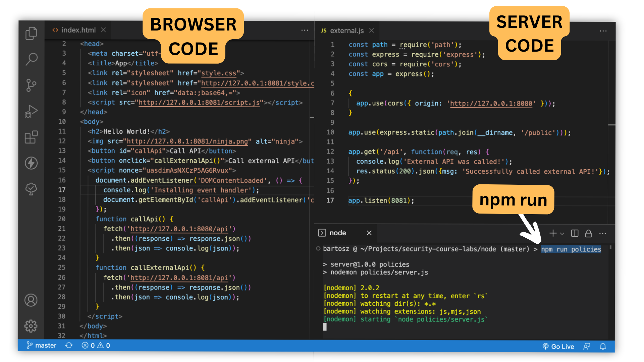
Task: Open the 8080/api fetch URL on line 21
Action: point(179,229)
